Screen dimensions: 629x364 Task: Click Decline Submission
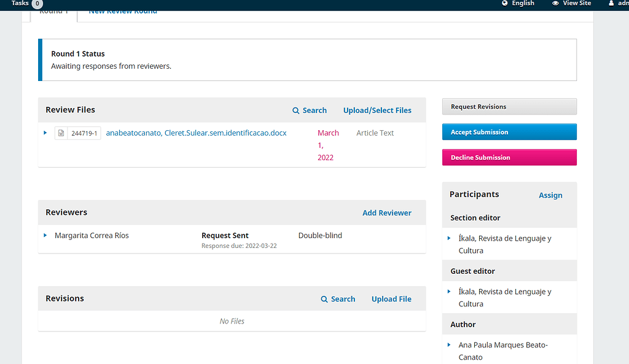[509, 157]
